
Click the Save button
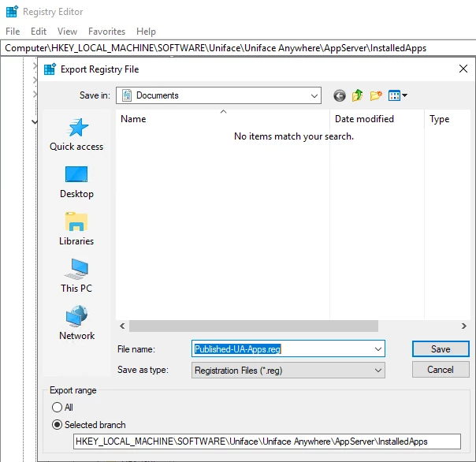441,349
